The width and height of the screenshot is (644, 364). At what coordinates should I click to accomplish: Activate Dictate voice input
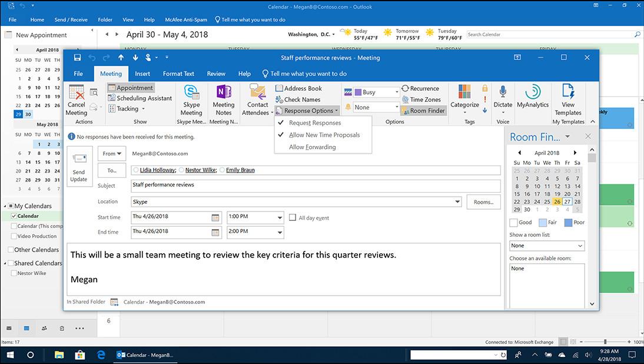click(502, 100)
